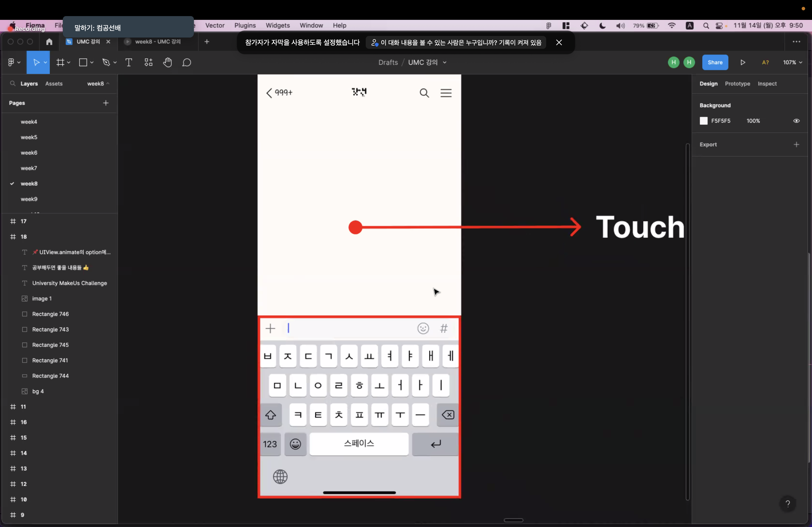The width and height of the screenshot is (812, 527).
Task: Select the Hand tool
Action: click(167, 62)
